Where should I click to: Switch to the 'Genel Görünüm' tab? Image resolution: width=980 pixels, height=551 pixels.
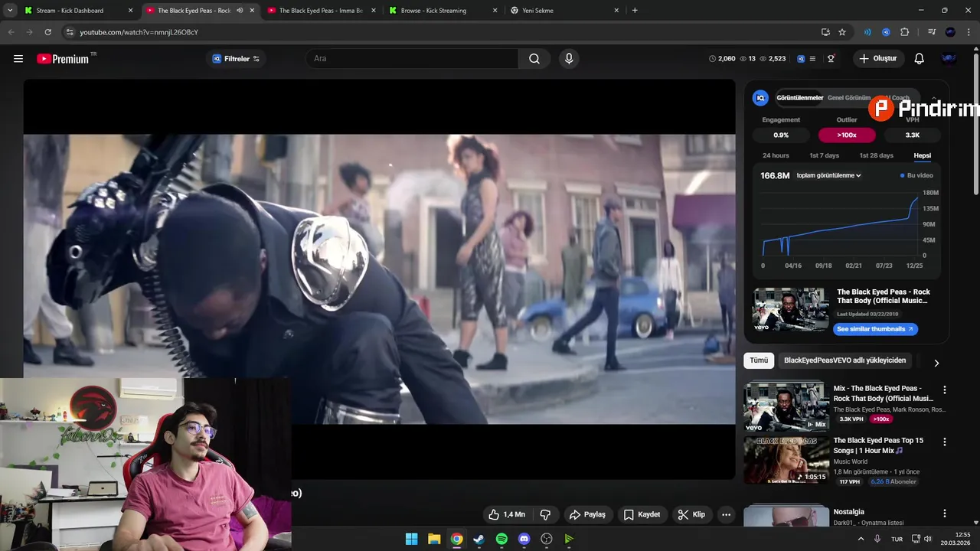[848, 98]
